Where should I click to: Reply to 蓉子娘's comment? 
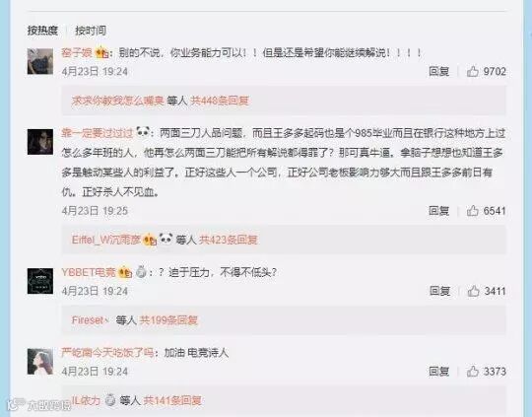coord(438,71)
